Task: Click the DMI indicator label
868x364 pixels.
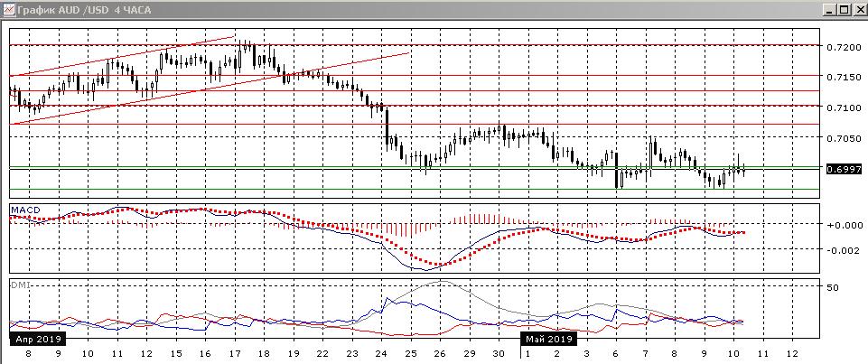Action: coord(19,285)
